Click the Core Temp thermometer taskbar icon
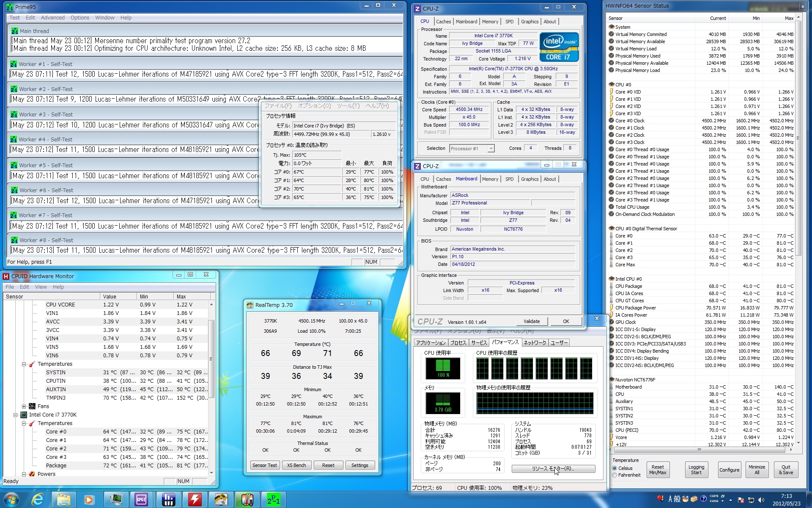 (x=247, y=500)
